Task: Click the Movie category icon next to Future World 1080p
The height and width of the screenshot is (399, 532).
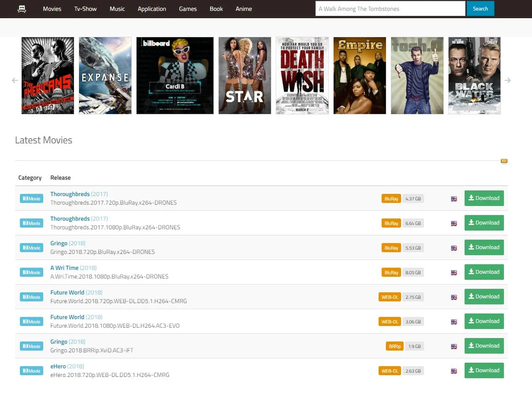Action: [x=31, y=322]
